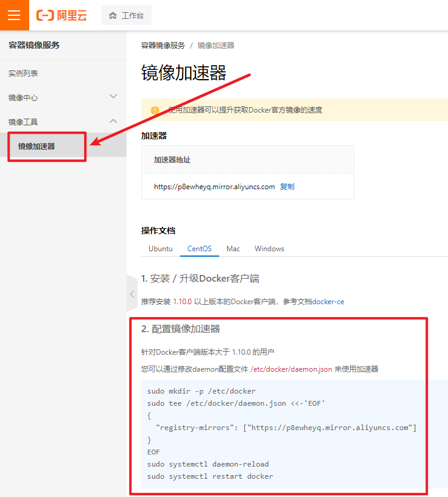Click the 加速器地址 table header
Image resolution: width=448 pixels, height=497 pixels.
172,160
